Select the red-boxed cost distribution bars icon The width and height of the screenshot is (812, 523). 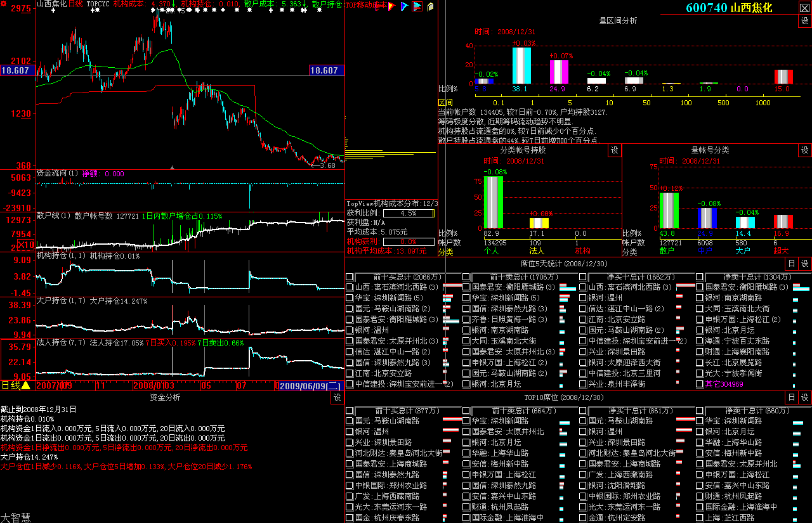[417, 6]
